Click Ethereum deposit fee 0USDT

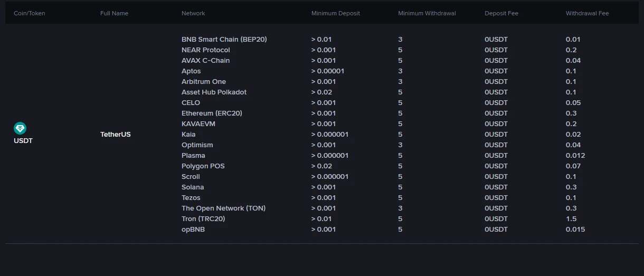tap(496, 113)
